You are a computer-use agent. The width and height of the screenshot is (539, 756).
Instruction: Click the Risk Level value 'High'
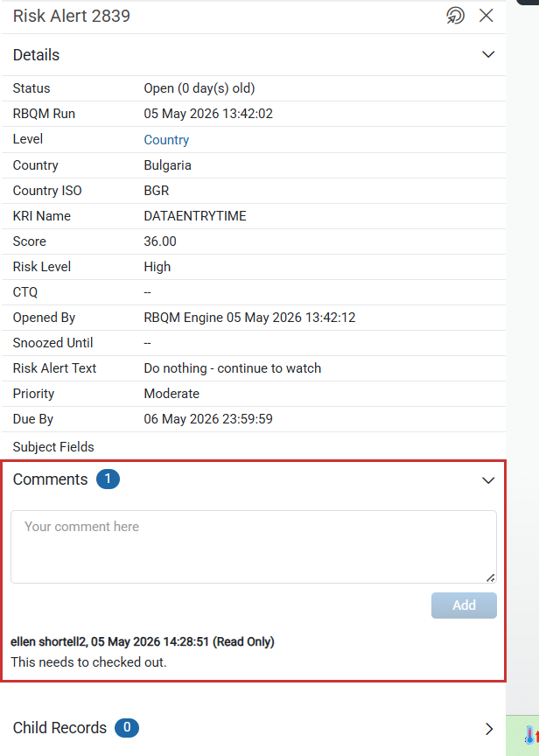click(x=157, y=267)
